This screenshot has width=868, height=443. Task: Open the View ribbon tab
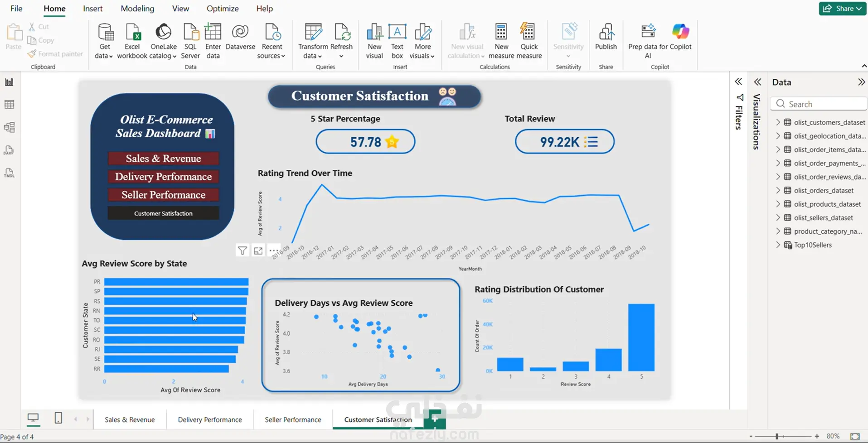tap(180, 9)
